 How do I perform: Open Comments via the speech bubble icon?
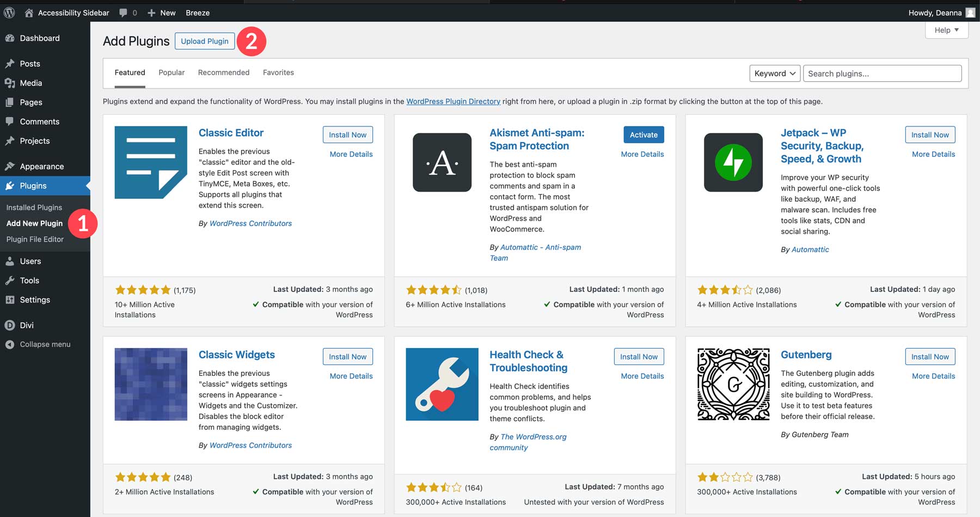[11, 121]
